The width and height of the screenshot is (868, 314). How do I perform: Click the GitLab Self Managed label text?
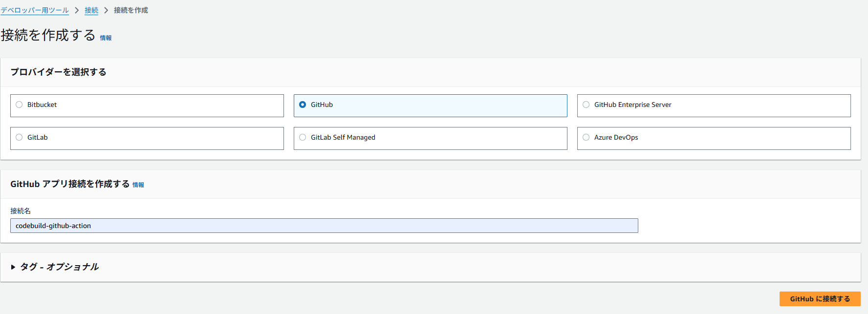coord(343,137)
